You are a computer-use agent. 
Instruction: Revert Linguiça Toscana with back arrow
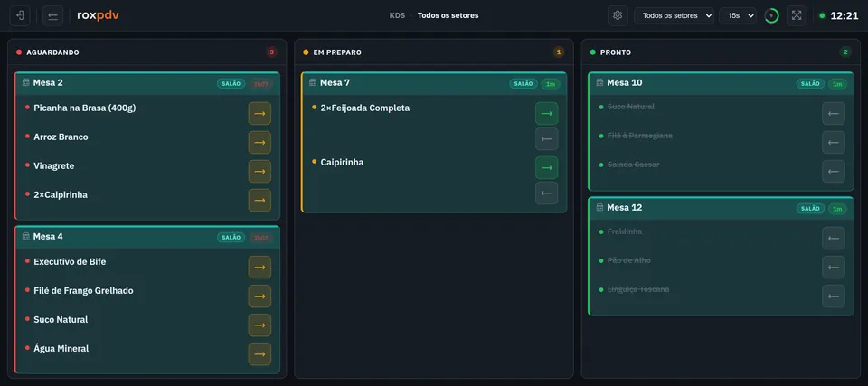click(833, 296)
